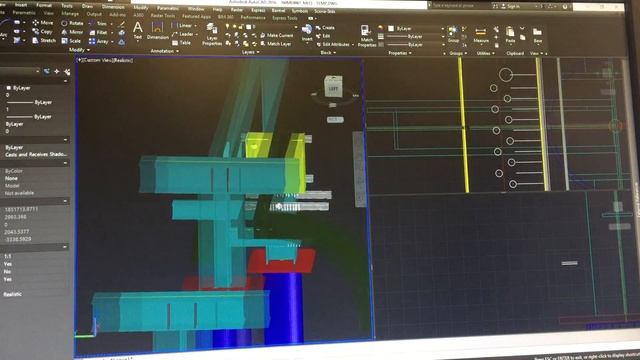The height and width of the screenshot is (360, 640).
Task: Click the navigation bar beside 3D viewport
Action: pos(359,169)
